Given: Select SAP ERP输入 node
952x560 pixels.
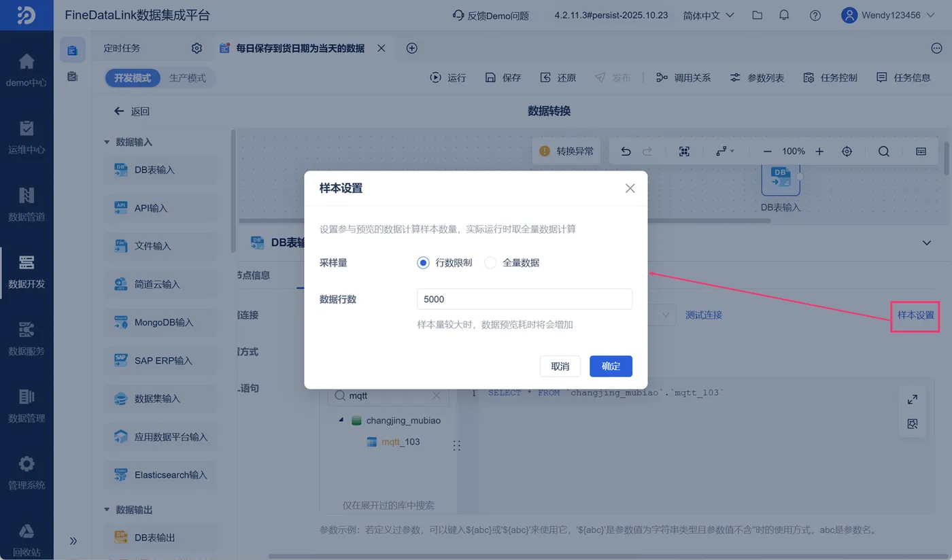Looking at the screenshot, I should [x=161, y=361].
